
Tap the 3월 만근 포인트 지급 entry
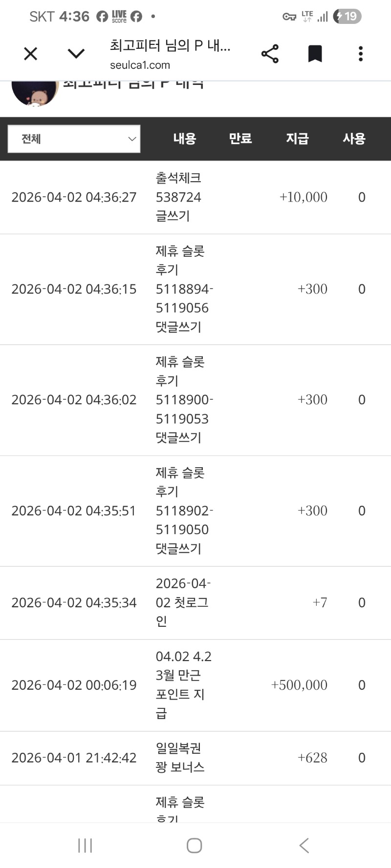coord(182,685)
